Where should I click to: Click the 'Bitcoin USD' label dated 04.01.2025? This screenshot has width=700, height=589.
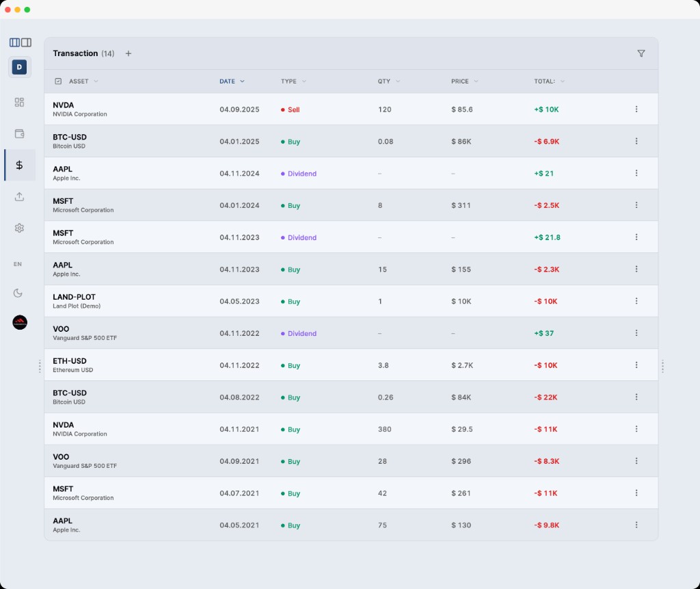point(69,146)
